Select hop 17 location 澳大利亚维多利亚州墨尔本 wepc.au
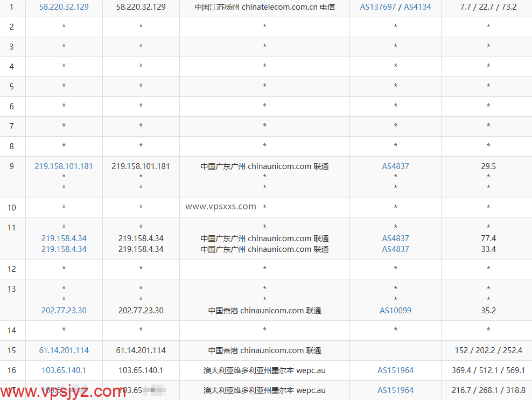Screen dimensions: 532x400 [264, 390]
